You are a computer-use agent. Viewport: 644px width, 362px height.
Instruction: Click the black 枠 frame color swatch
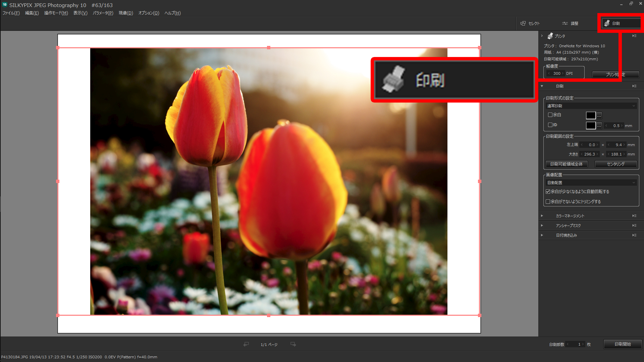pyautogui.click(x=591, y=126)
